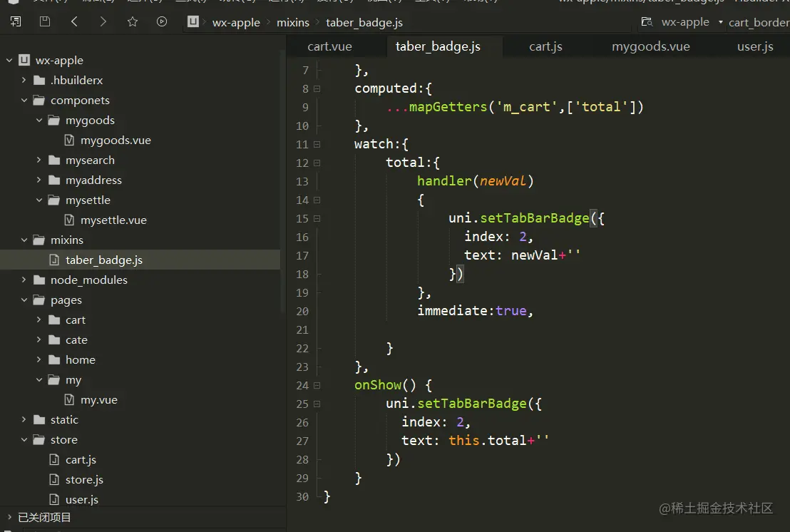
Task: Open store.js in the project tree
Action: click(84, 480)
